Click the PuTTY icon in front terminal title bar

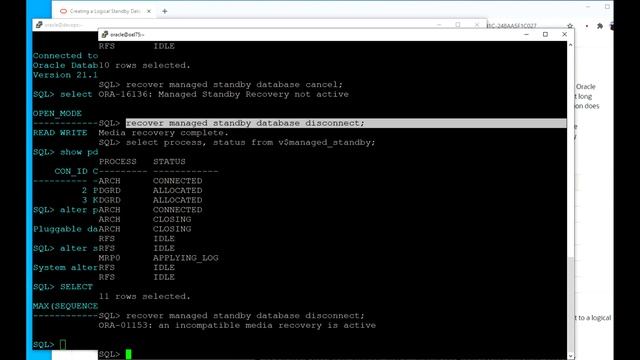tap(105, 35)
